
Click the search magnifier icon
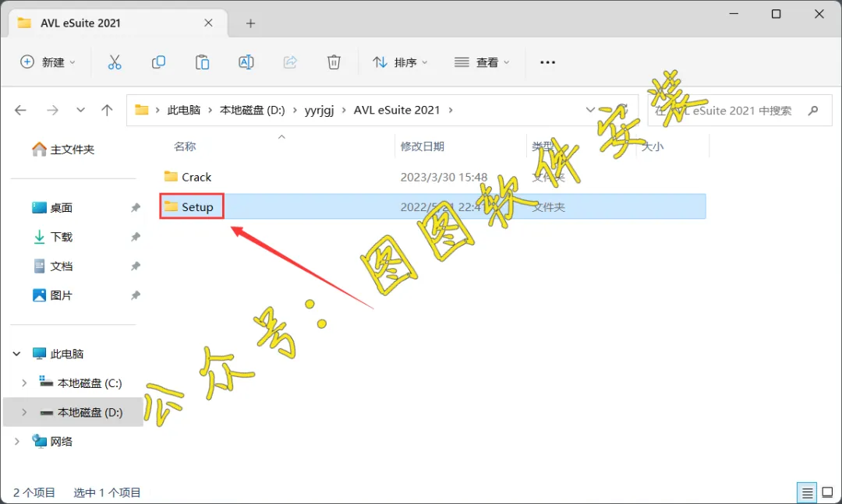(813, 111)
